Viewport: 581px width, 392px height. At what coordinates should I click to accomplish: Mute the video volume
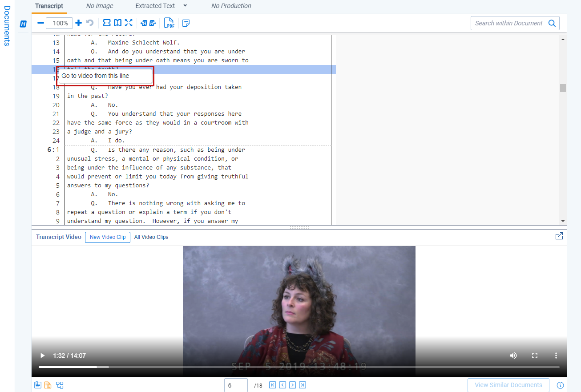513,356
